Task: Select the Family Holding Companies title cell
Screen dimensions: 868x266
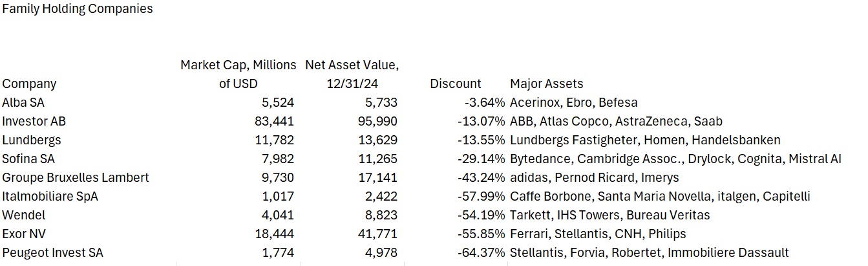Action: click(x=78, y=9)
